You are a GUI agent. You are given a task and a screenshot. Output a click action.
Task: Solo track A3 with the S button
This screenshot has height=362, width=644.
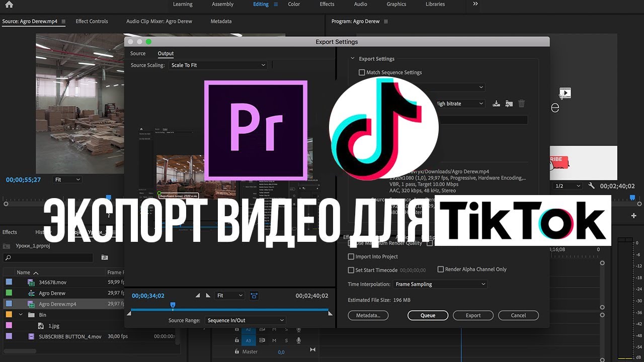(287, 340)
